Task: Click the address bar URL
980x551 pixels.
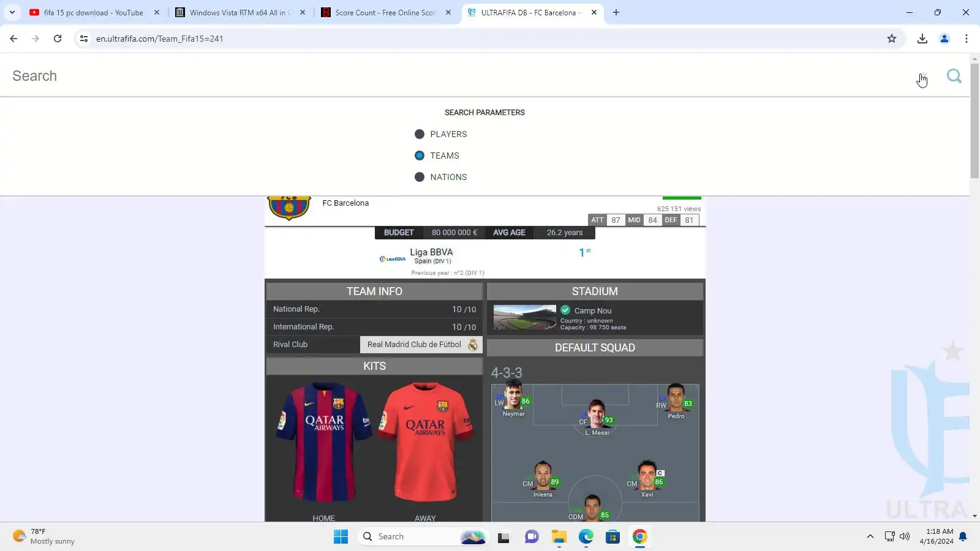Action: (159, 39)
